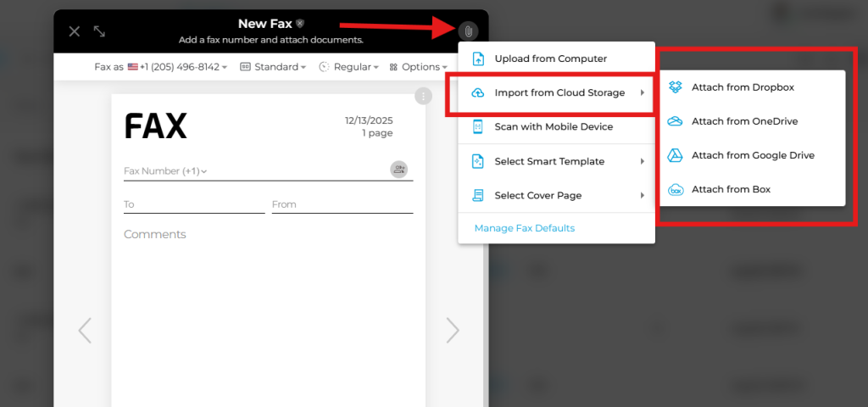The image size is (868, 407).
Task: Click the FAX heading text
Action: tap(156, 126)
